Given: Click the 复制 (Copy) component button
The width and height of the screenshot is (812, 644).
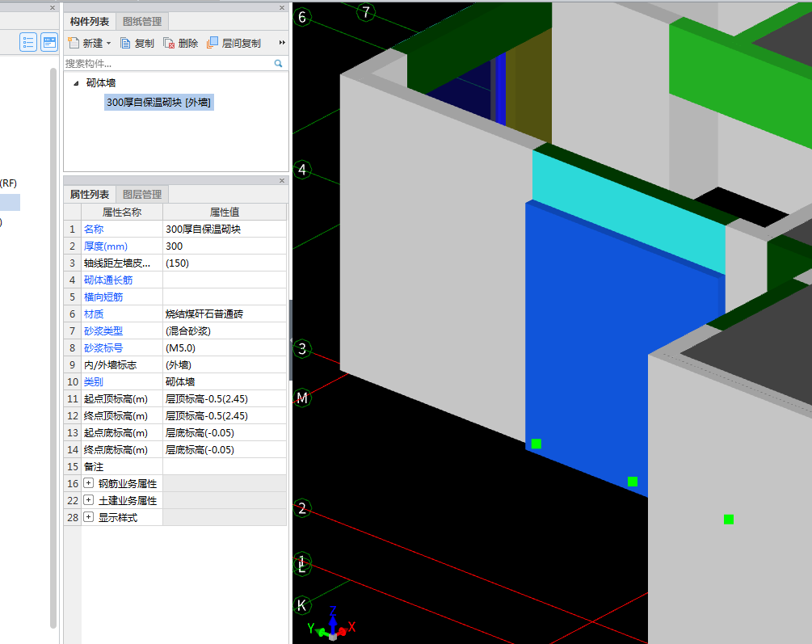Looking at the screenshot, I should click(137, 43).
